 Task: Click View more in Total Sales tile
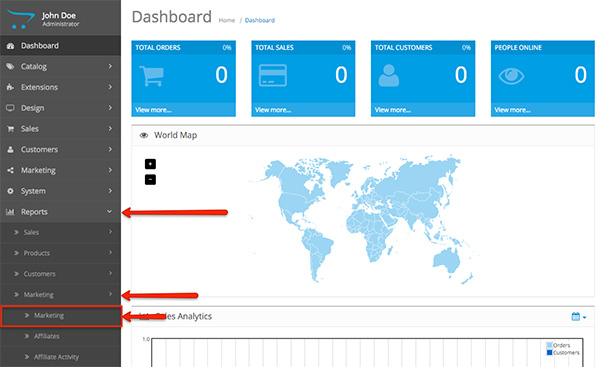[x=273, y=110]
